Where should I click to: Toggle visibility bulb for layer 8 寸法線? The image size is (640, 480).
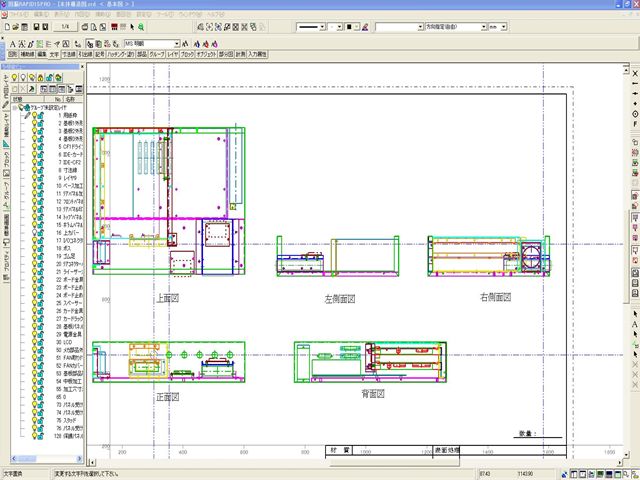tap(34, 170)
